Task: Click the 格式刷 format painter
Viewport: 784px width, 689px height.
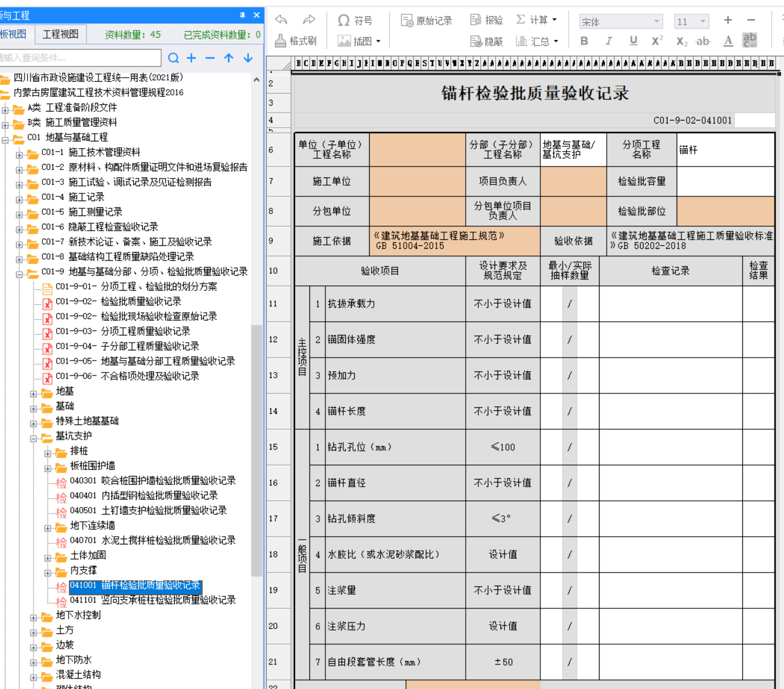Action: click(296, 41)
